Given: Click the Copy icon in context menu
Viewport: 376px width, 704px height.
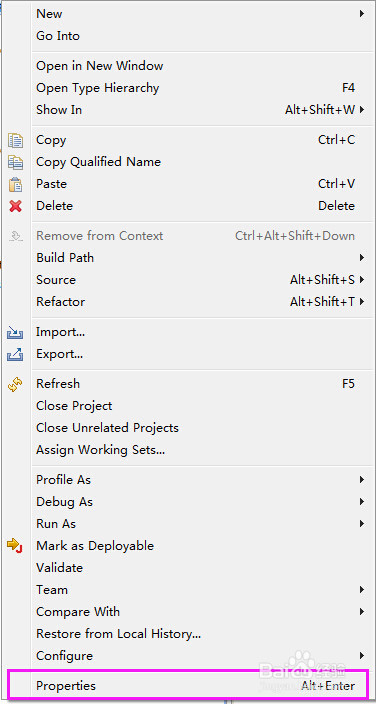Looking at the screenshot, I should [x=15, y=141].
